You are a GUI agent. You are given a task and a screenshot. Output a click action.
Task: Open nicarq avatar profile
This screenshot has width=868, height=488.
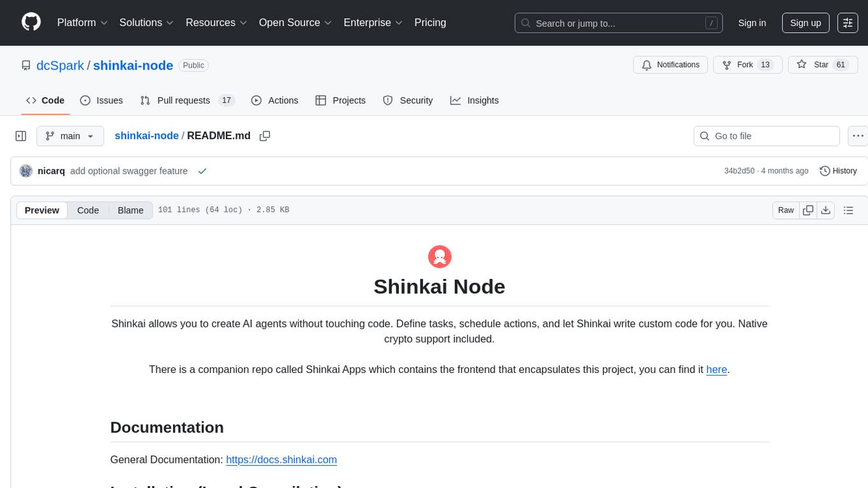pyautogui.click(x=26, y=171)
